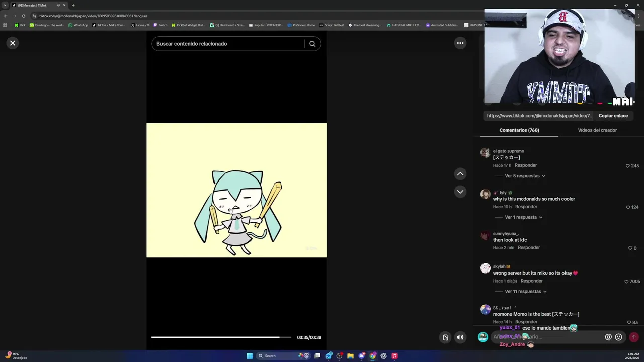Expand 'Ver 1 respuesta' replies
Viewport: 644px width, 362px height.
(523, 217)
